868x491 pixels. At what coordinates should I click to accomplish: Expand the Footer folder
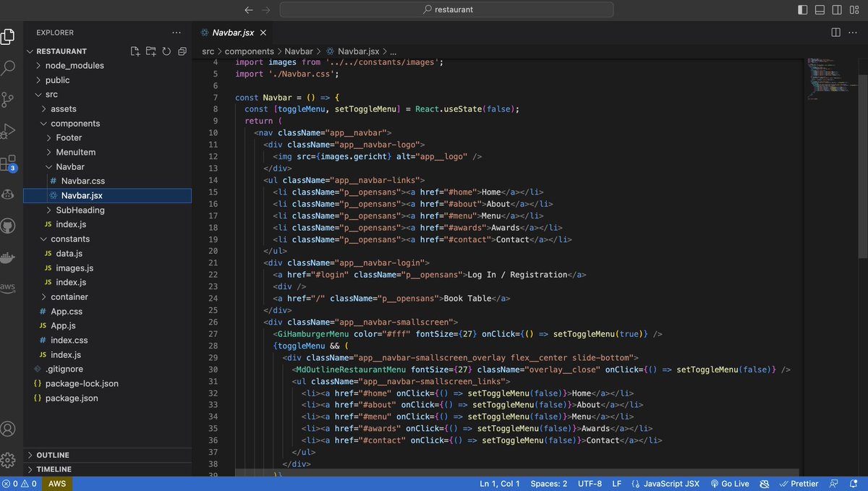tap(107, 138)
